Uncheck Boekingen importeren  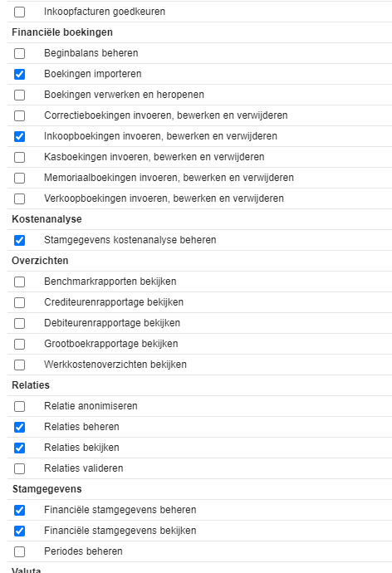click(x=19, y=74)
